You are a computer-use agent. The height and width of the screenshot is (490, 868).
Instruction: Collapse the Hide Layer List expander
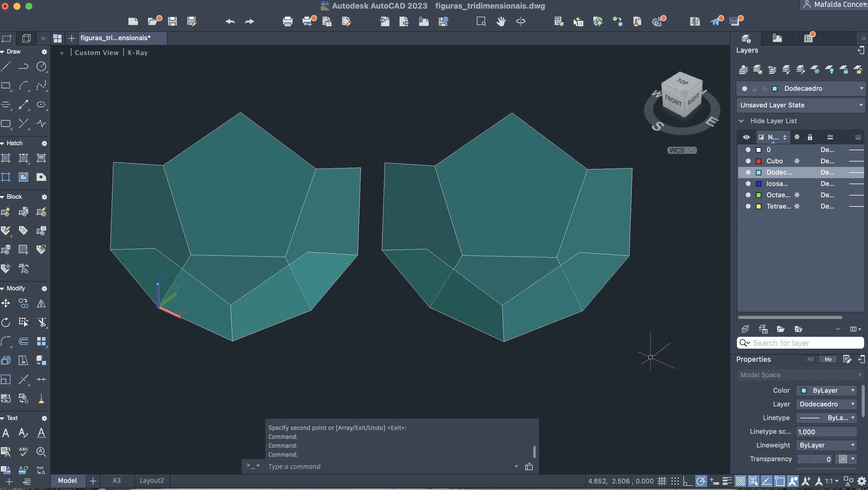741,121
